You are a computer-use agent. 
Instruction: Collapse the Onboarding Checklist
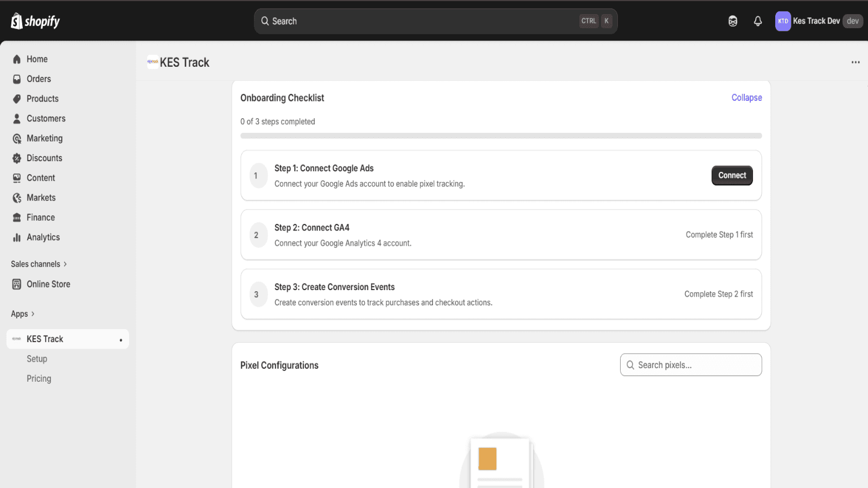click(x=746, y=98)
